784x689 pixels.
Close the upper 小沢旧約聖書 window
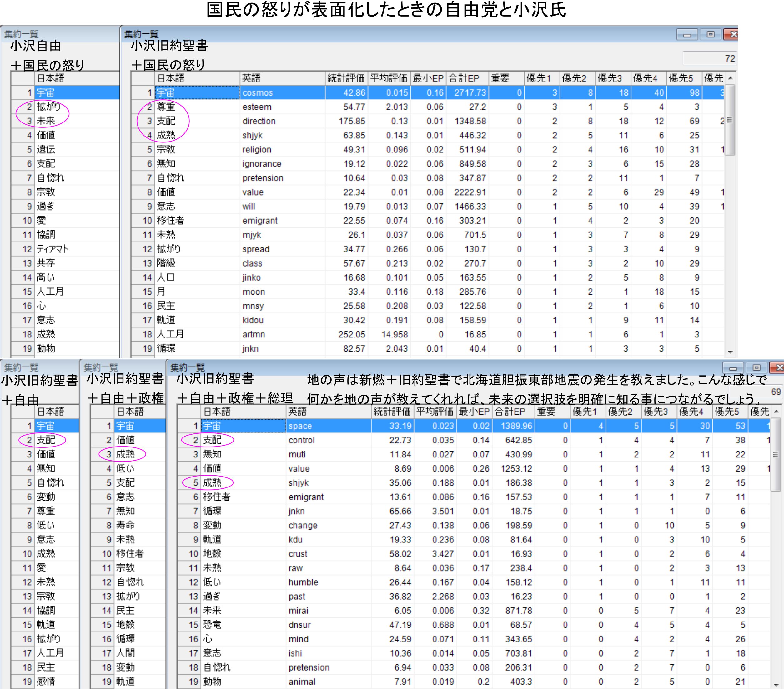click(x=732, y=35)
